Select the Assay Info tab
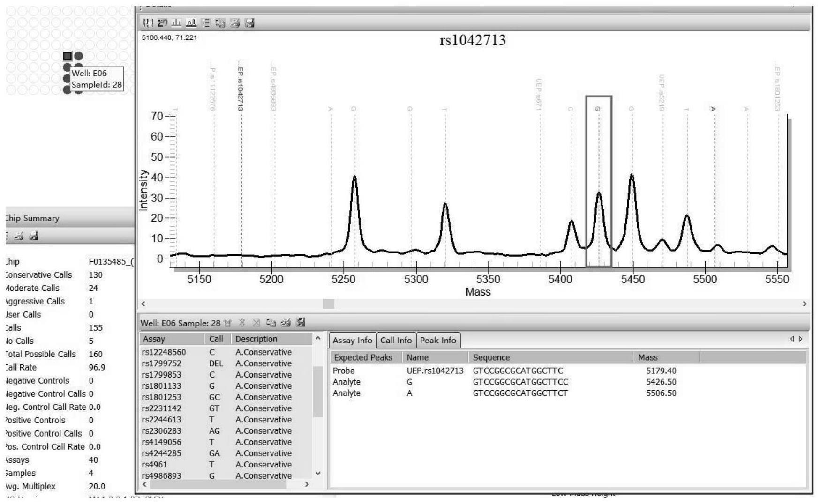 click(352, 340)
